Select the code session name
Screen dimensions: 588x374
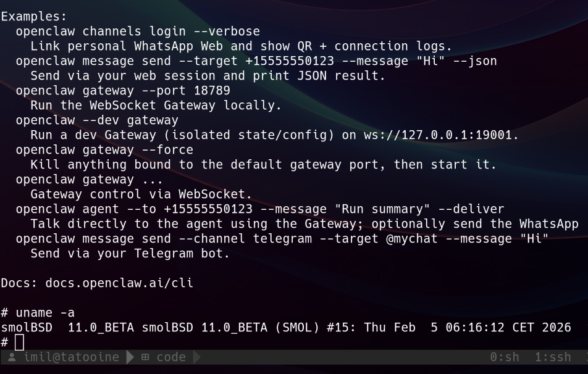(x=171, y=357)
